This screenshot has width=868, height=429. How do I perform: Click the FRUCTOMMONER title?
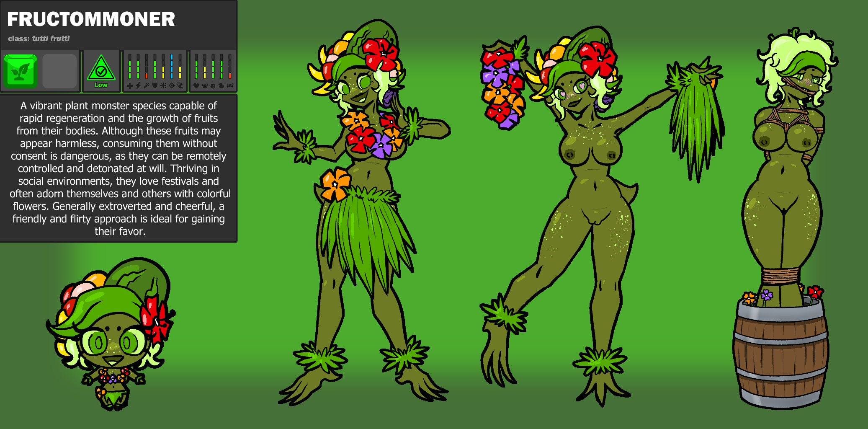(91, 19)
